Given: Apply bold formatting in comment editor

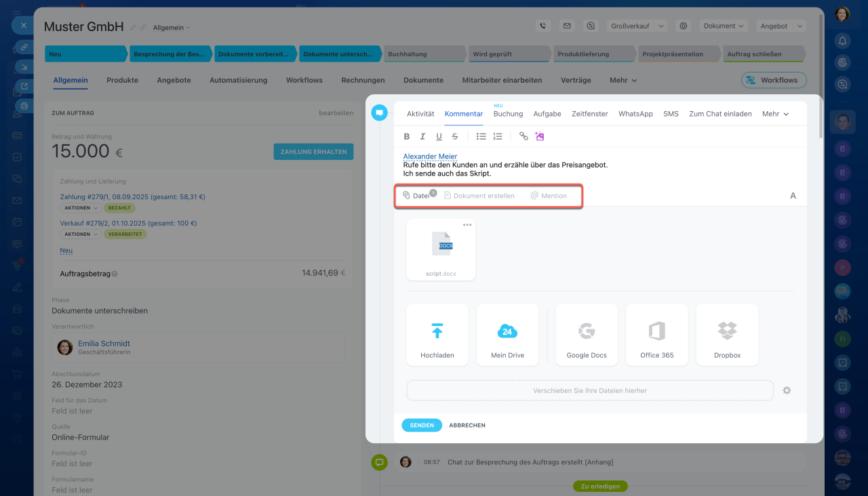Looking at the screenshot, I should 407,136.
